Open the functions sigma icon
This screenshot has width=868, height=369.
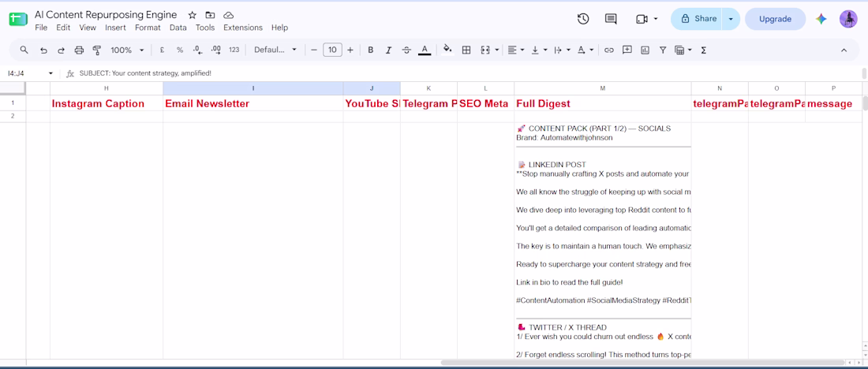point(704,50)
